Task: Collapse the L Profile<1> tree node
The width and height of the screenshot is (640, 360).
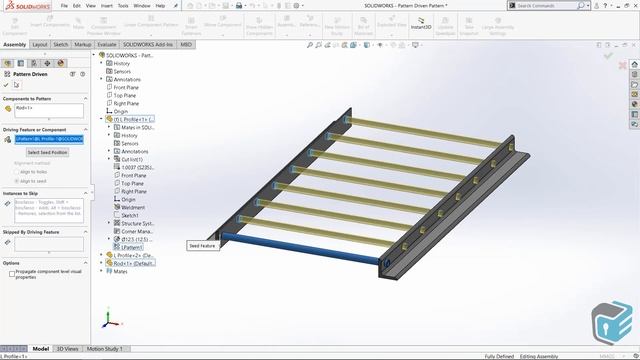Action: 101,119
